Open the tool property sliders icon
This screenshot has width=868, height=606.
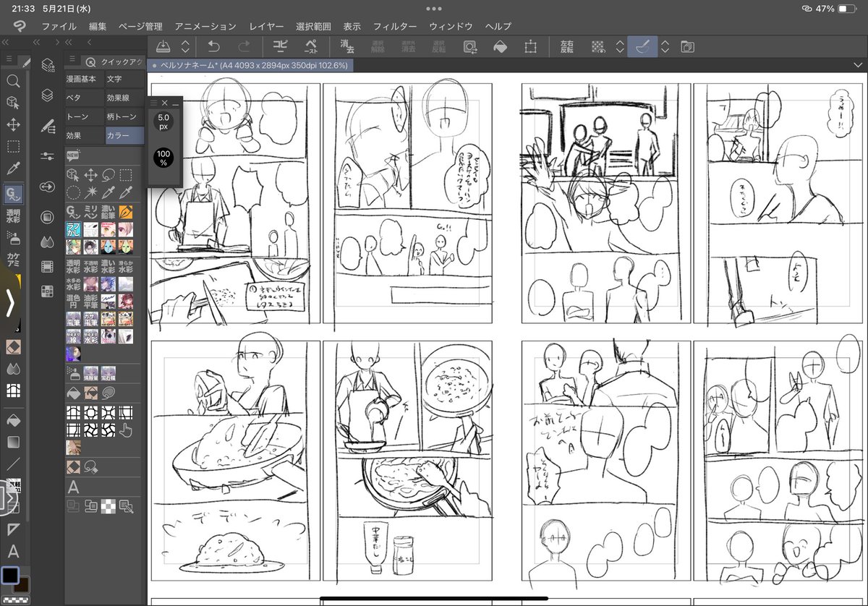click(x=48, y=156)
